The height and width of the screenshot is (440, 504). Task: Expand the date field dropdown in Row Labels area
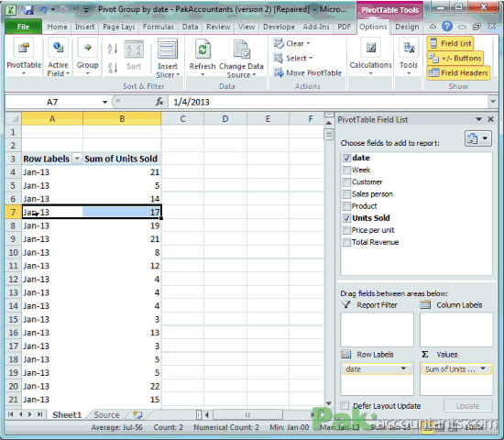click(403, 368)
